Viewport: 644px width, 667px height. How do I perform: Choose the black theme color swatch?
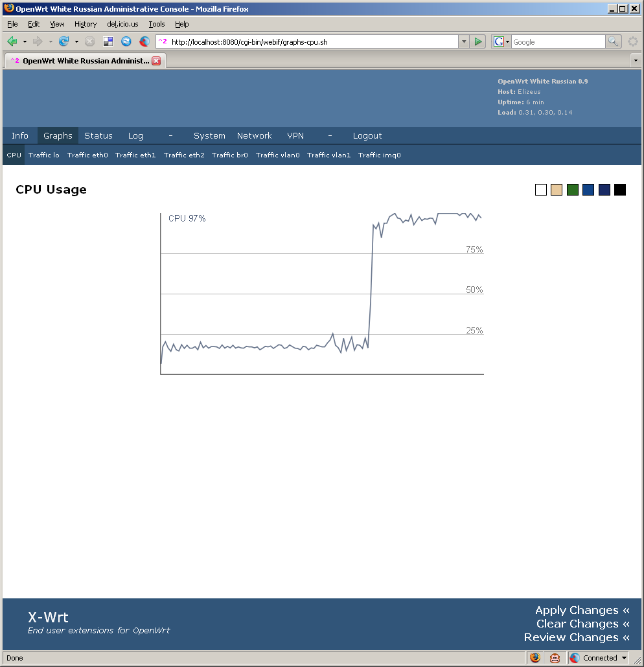click(x=620, y=190)
